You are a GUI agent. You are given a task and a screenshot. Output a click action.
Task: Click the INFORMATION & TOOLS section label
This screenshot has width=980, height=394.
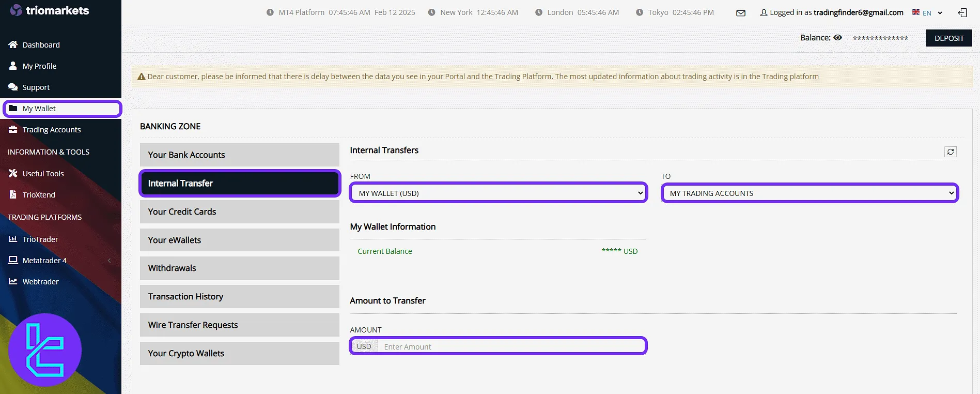49,152
